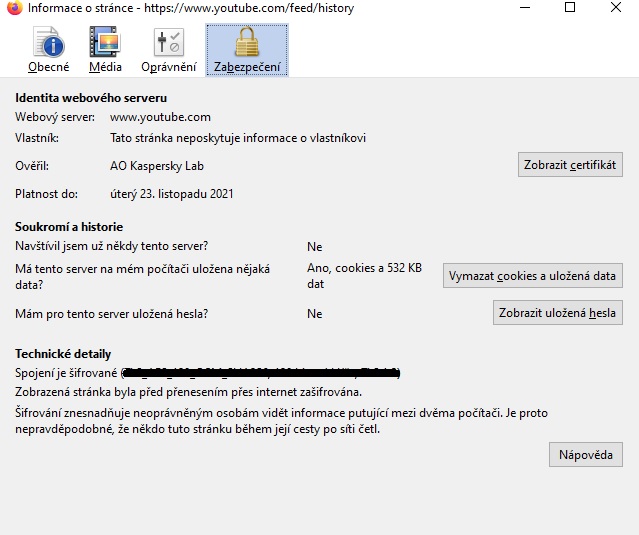Click the Identita webového serveru heading

coord(91,98)
